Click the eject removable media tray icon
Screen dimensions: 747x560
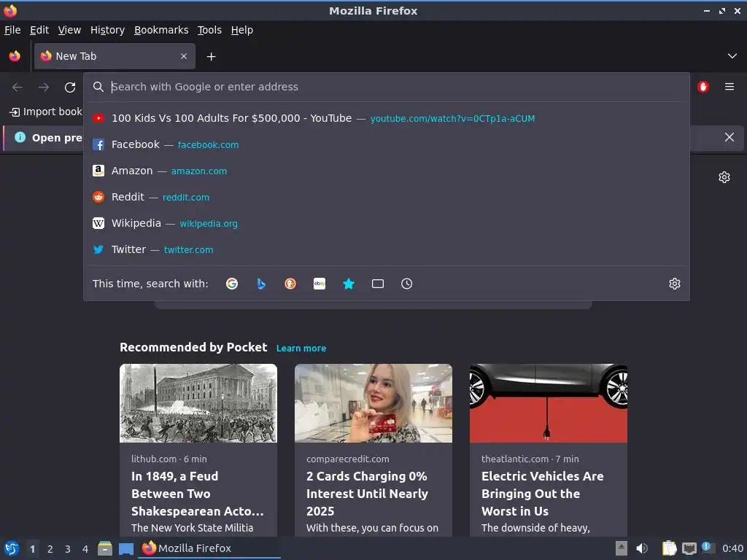pos(622,548)
